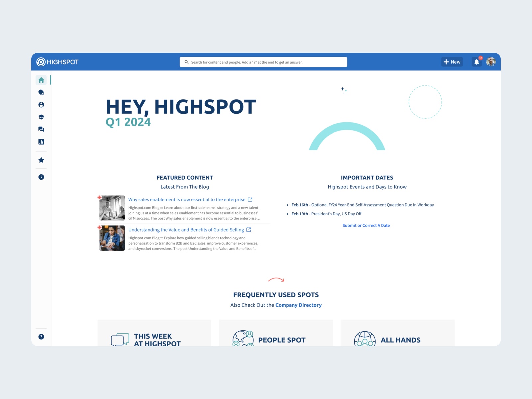Open the sales enablement article thumbnail
Viewport: 532px width, 399px height.
click(112, 208)
